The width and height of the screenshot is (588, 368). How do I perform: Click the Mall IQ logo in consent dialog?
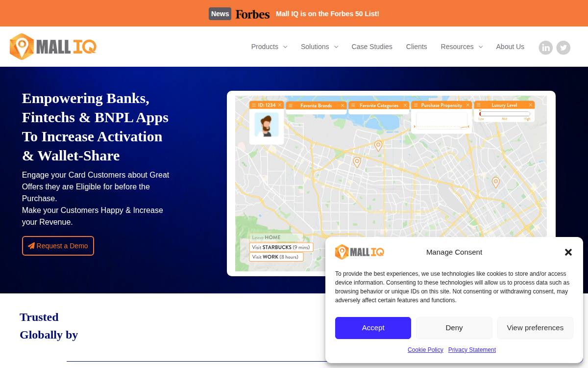tap(360, 252)
